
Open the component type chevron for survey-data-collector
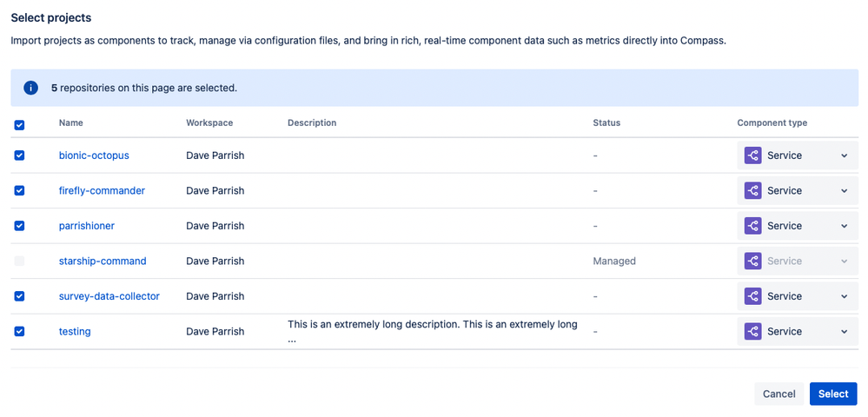[x=845, y=296]
